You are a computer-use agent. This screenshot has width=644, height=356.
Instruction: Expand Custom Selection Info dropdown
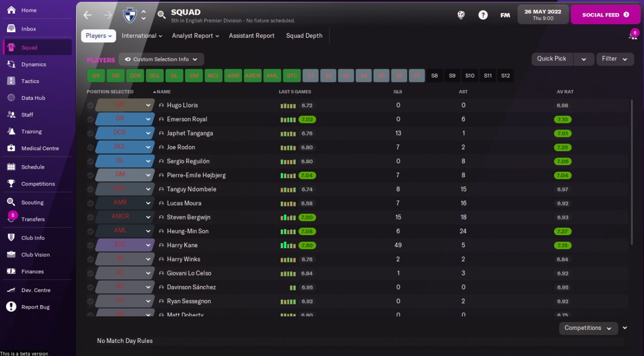tap(162, 59)
